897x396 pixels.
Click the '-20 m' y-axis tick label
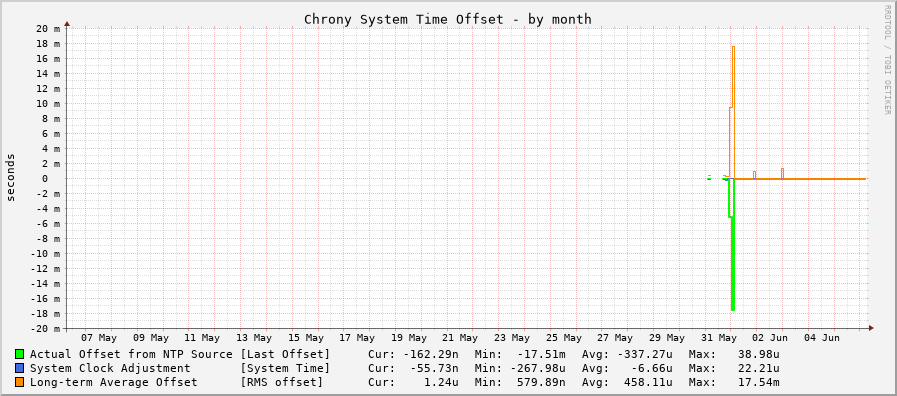tap(44, 329)
